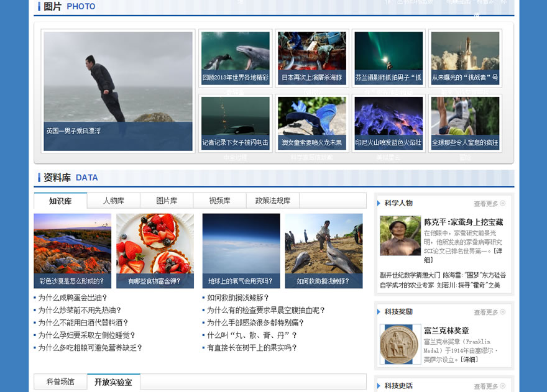
Task: View blue dragon photo 资女童索要喷火龙未果
Action: point(312,124)
